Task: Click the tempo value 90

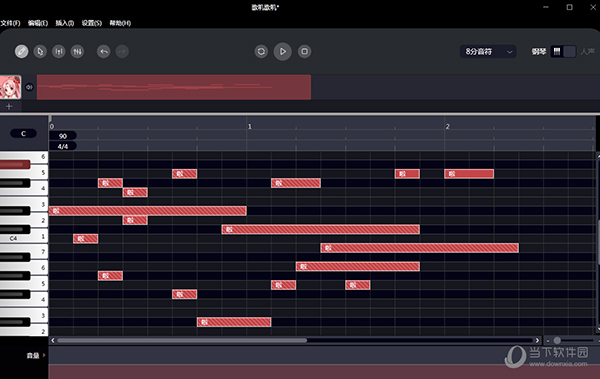Action: click(x=63, y=136)
